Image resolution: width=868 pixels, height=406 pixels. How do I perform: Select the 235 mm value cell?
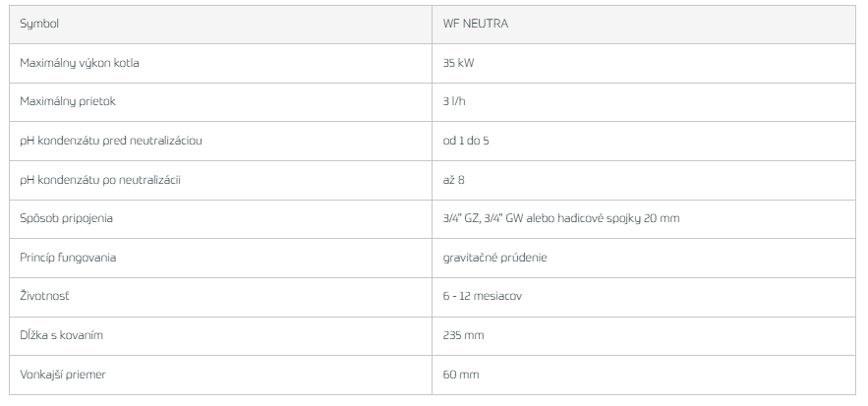coord(643,335)
